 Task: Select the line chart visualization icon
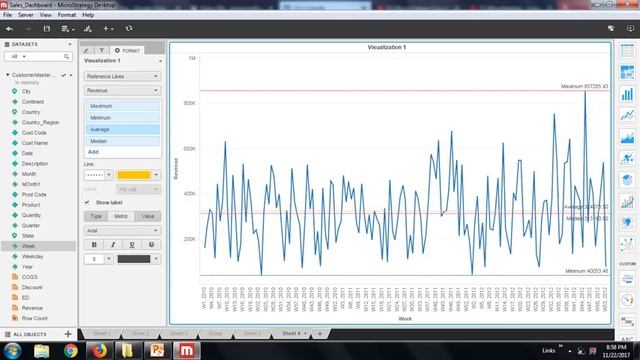click(627, 115)
